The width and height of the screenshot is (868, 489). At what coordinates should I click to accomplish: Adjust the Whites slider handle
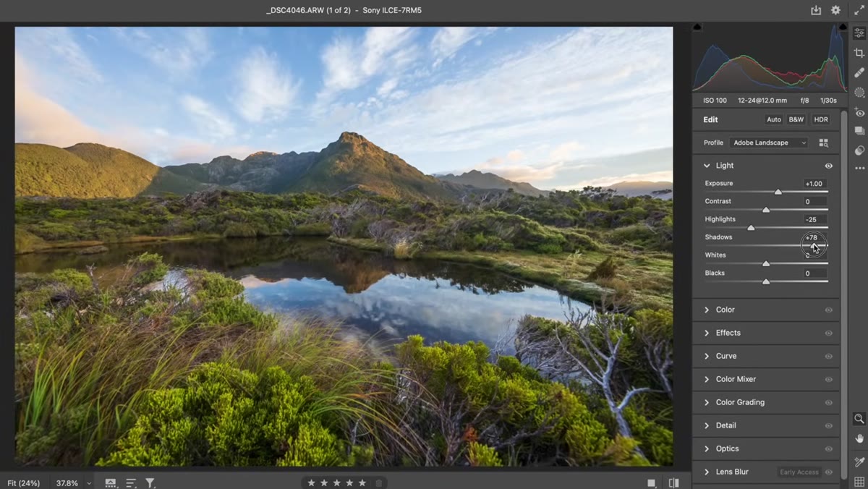(766, 263)
